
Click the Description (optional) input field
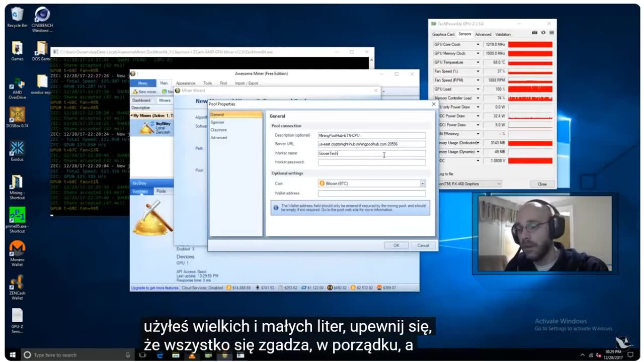372,135
